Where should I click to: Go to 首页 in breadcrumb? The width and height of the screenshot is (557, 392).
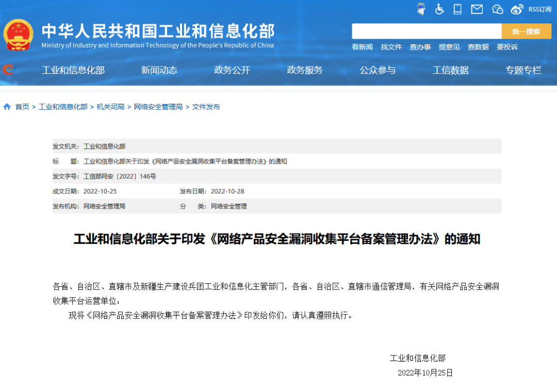click(x=22, y=107)
